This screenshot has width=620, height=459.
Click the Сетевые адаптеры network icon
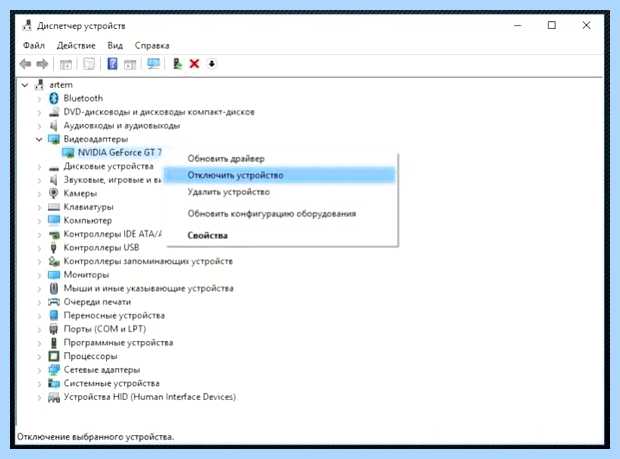tap(54, 370)
